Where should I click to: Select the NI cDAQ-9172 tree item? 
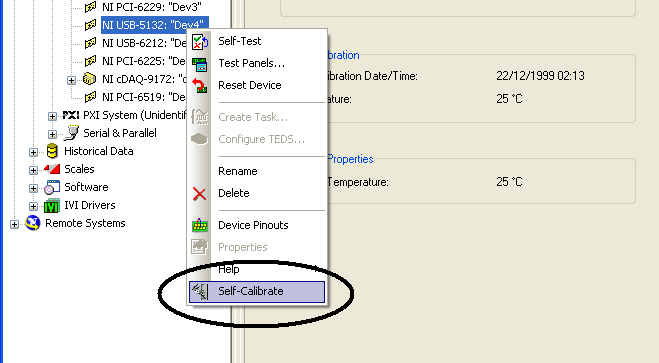[144, 79]
